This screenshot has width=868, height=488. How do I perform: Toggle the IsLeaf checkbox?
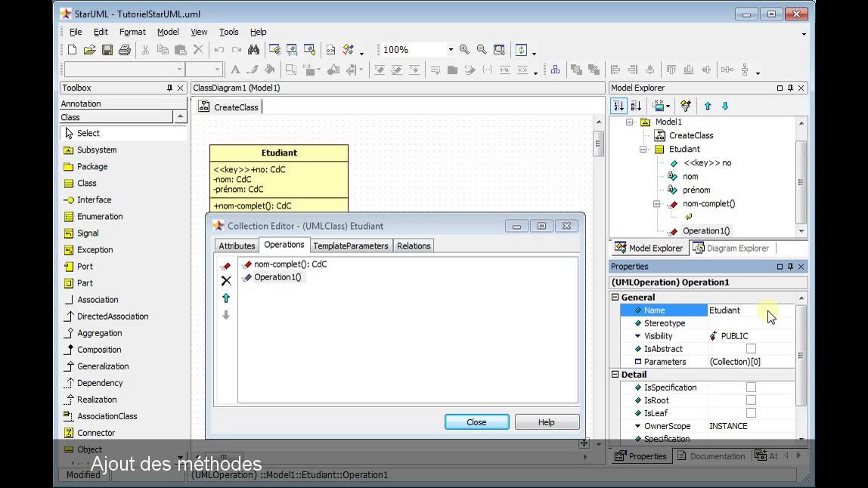click(752, 412)
